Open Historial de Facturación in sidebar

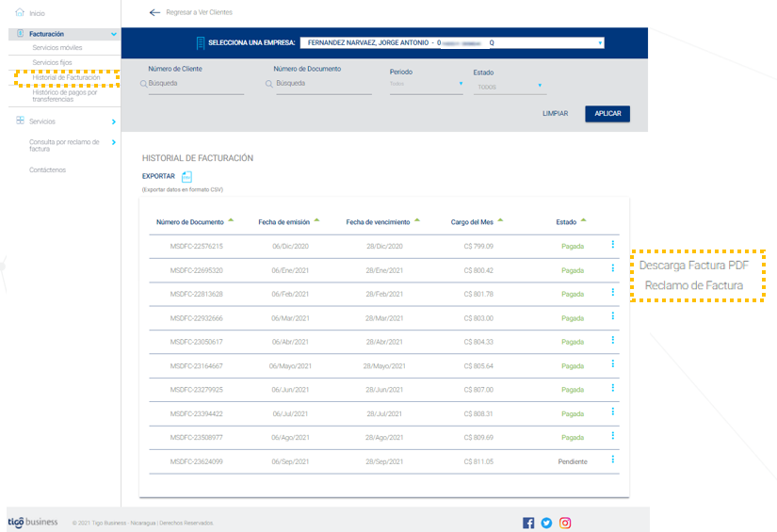point(67,77)
